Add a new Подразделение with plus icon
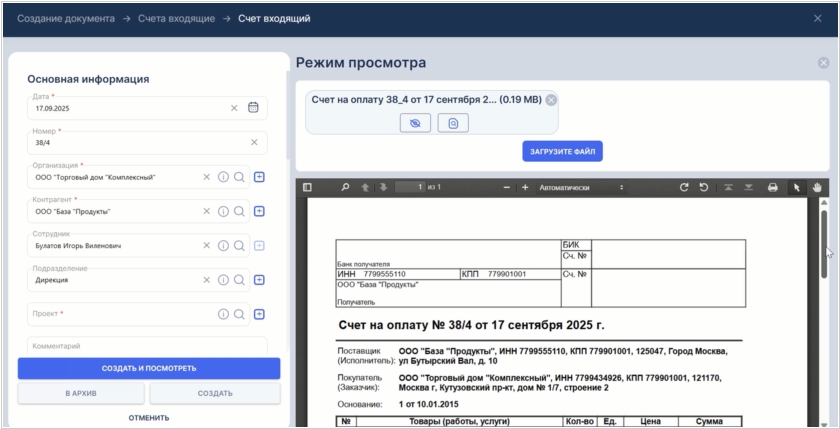This screenshot has height=429, width=840. pyautogui.click(x=259, y=280)
